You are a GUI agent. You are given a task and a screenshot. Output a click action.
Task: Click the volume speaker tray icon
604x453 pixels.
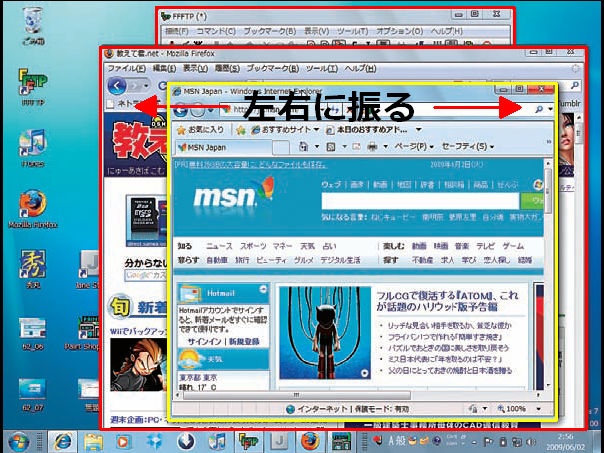tap(531, 441)
